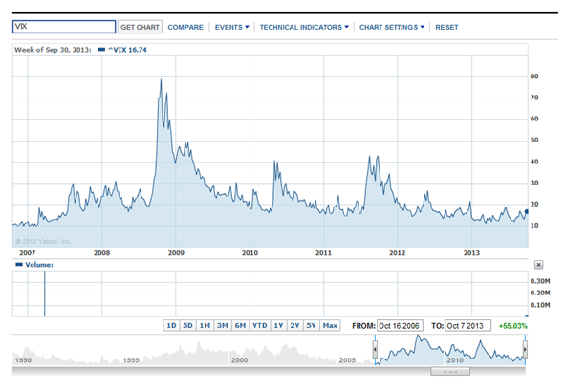
Task: Select the 1D time range
Action: [x=171, y=326]
